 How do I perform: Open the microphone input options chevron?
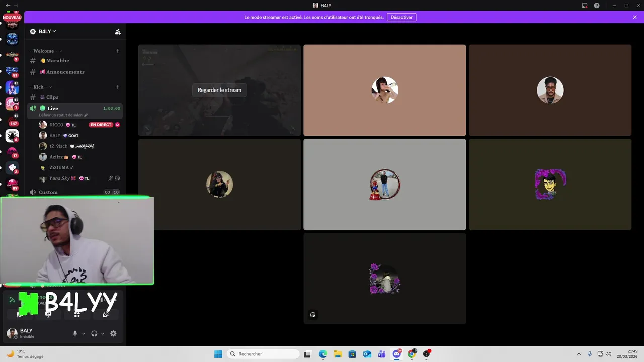pos(84,333)
